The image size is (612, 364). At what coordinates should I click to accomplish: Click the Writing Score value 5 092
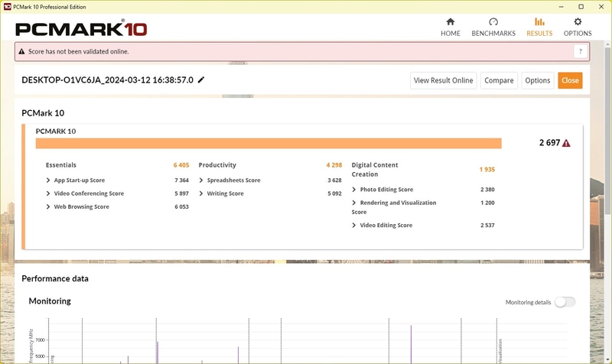point(334,193)
